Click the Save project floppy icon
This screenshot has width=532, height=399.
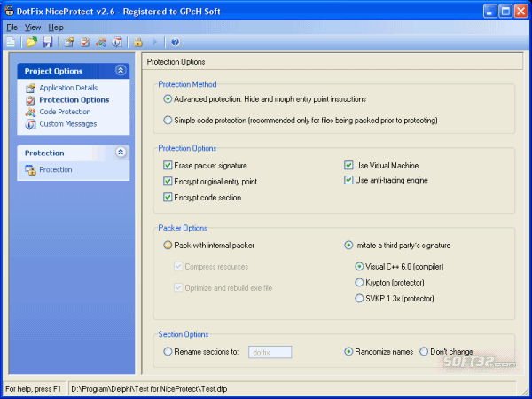coord(47,42)
